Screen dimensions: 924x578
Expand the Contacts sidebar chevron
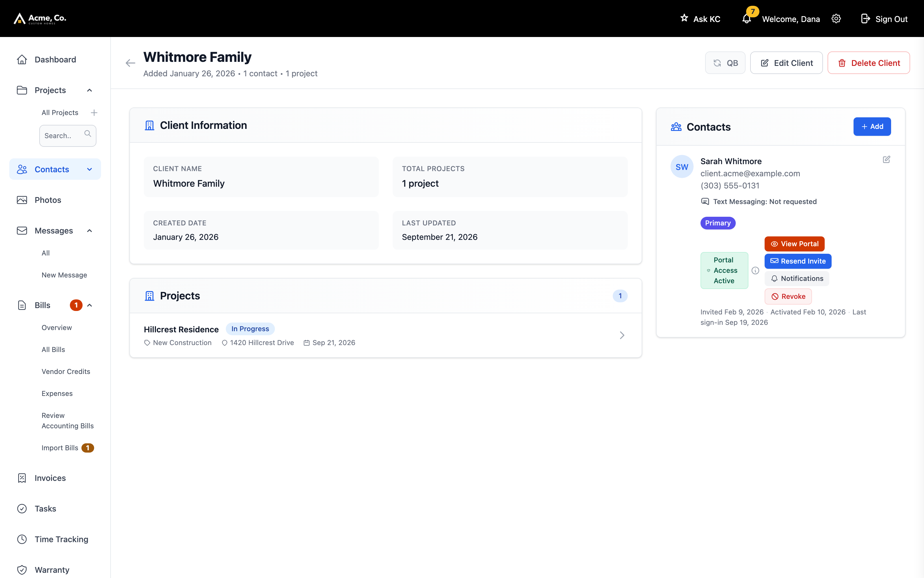pos(89,169)
